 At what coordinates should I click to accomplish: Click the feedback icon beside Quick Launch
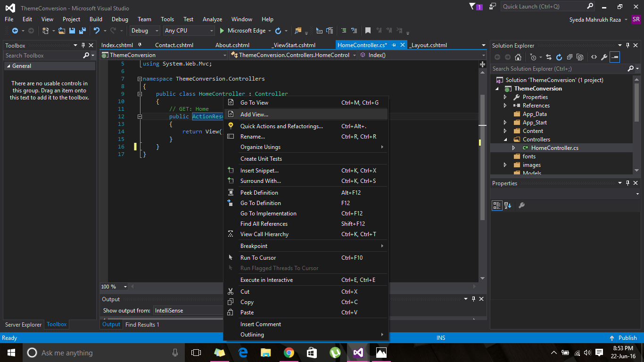493,6
